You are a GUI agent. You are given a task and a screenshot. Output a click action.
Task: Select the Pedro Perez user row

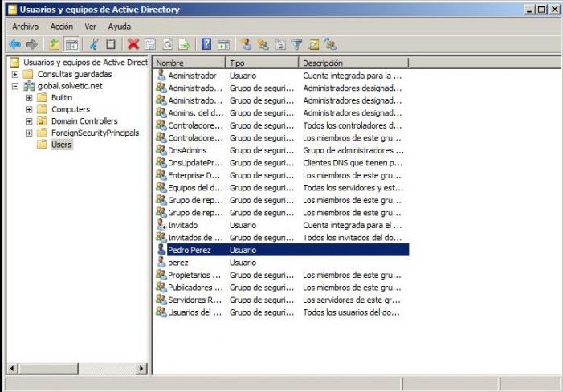(x=282, y=250)
